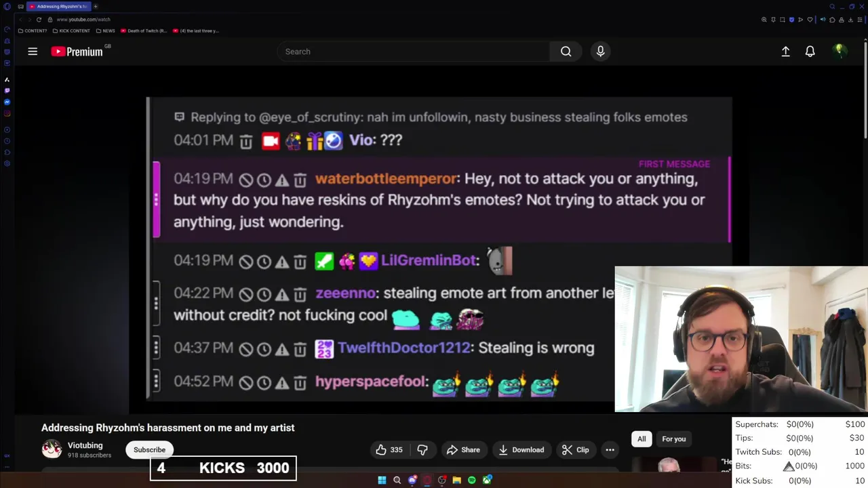Screen dimensions: 868x488
Task: Open the account avatar menu
Action: (840, 52)
